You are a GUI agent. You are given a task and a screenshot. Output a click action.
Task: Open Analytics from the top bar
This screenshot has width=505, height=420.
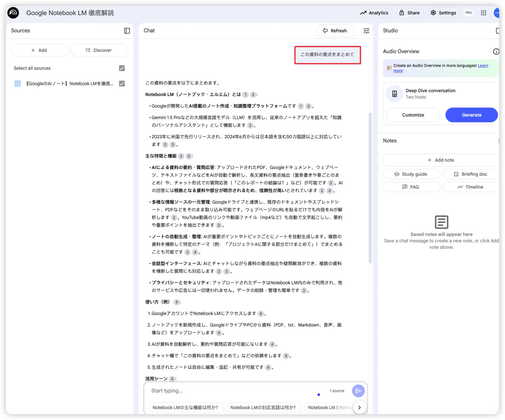pos(374,13)
